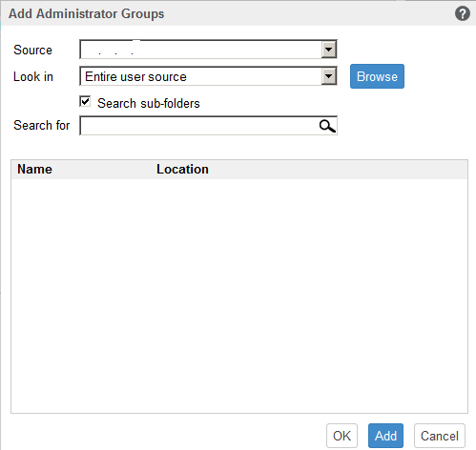
Task: Click the Source field label
Action: click(32, 50)
